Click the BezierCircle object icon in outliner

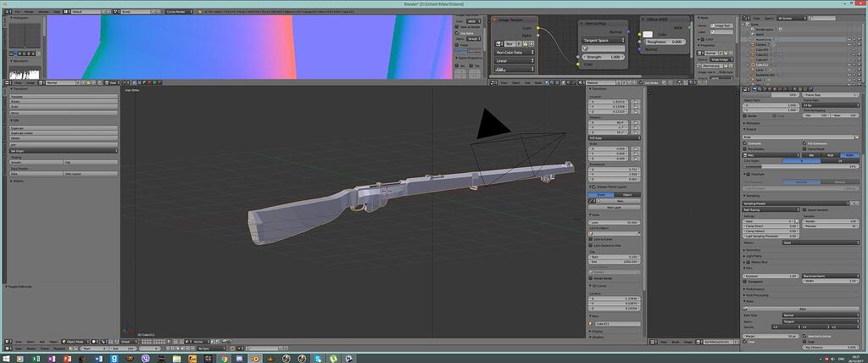[x=753, y=40]
